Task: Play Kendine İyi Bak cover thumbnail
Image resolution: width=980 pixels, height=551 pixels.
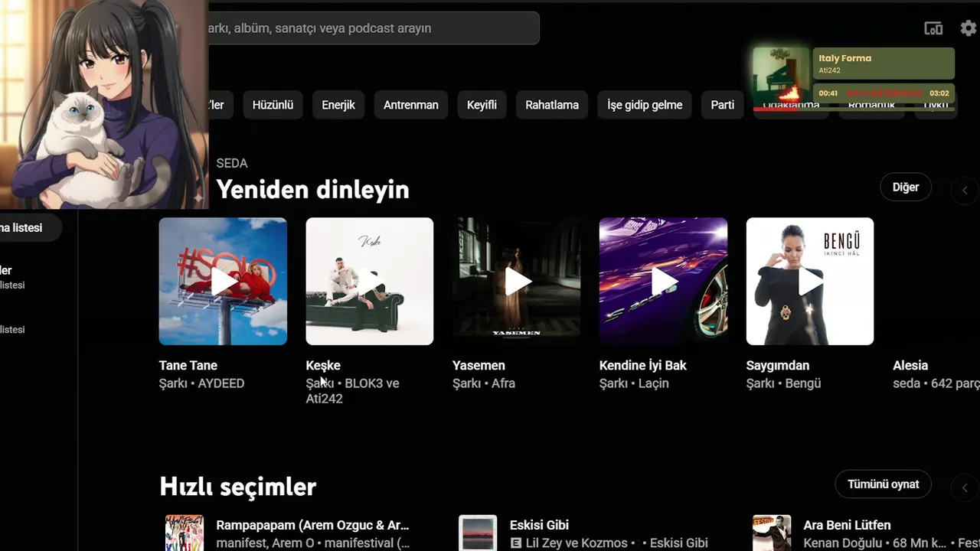Action: pyautogui.click(x=663, y=282)
